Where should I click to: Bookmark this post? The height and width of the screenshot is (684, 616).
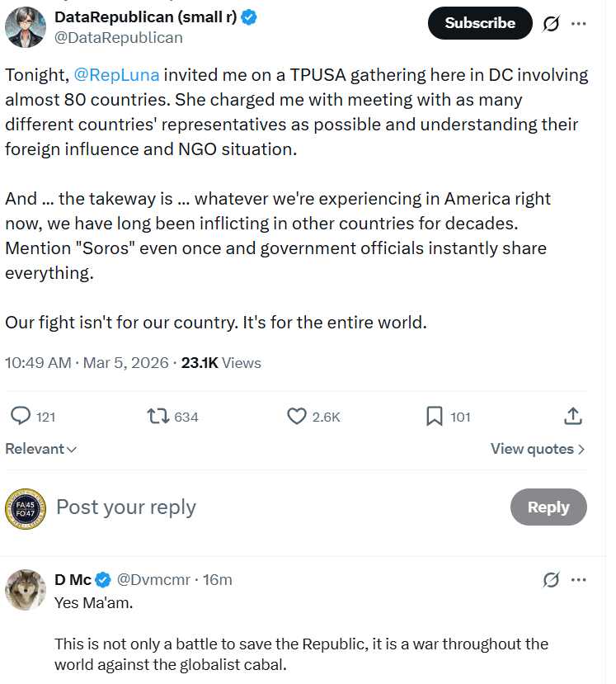pyautogui.click(x=435, y=416)
